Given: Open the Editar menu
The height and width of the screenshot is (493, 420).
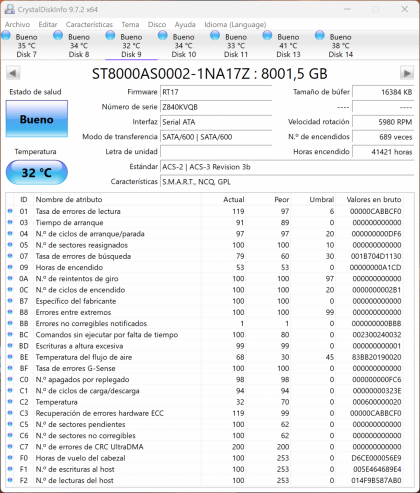Looking at the screenshot, I should point(48,24).
